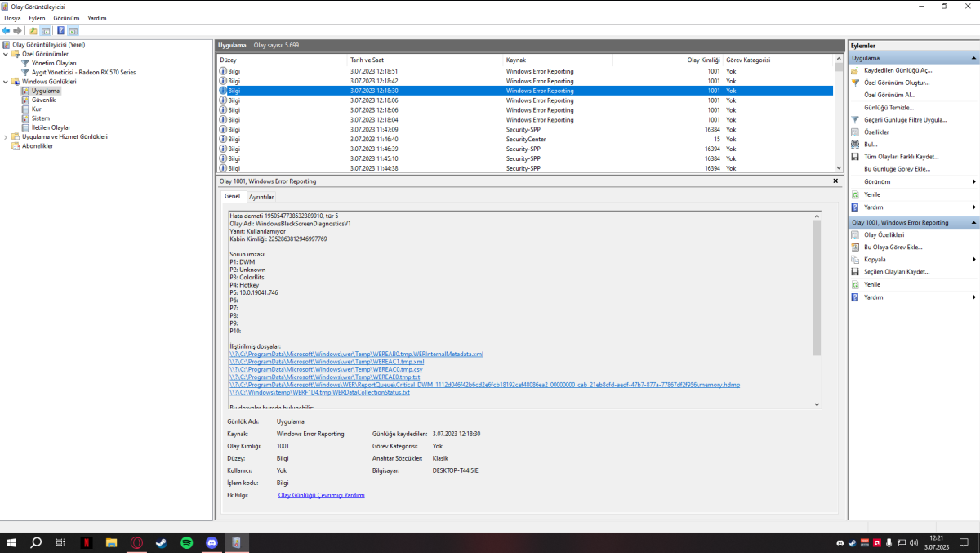Open Netflix from the taskbar
The image size is (980, 553).
86,542
